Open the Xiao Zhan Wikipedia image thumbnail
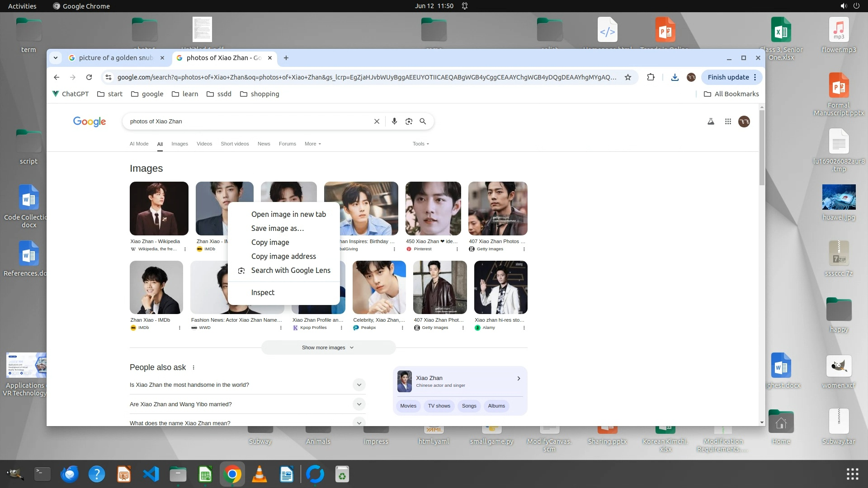 click(x=159, y=208)
